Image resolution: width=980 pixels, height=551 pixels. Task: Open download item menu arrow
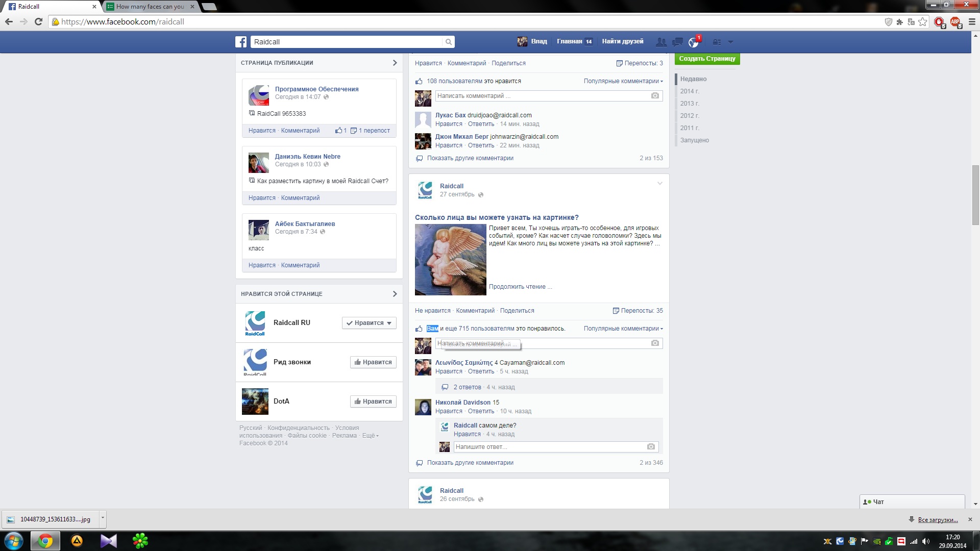pos(103,518)
